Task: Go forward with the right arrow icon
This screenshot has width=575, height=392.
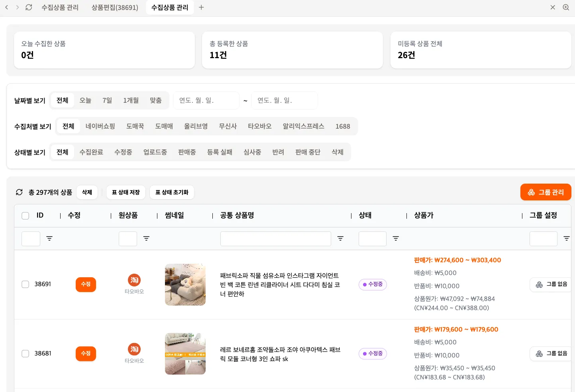Action: tap(17, 7)
